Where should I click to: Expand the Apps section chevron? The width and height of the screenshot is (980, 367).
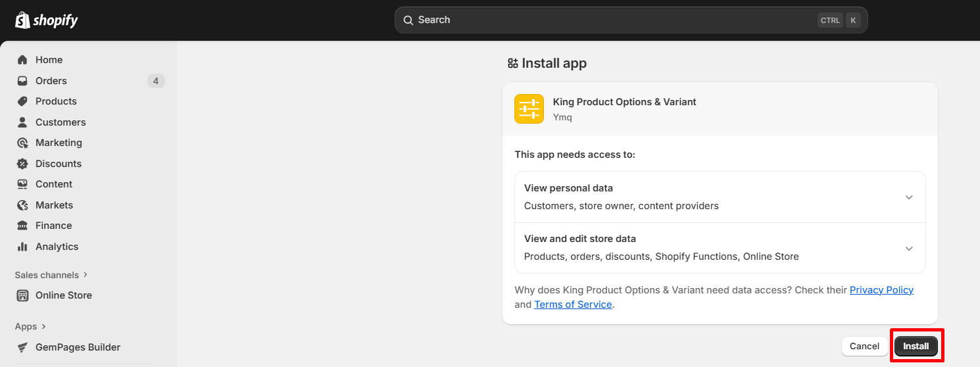(x=43, y=326)
